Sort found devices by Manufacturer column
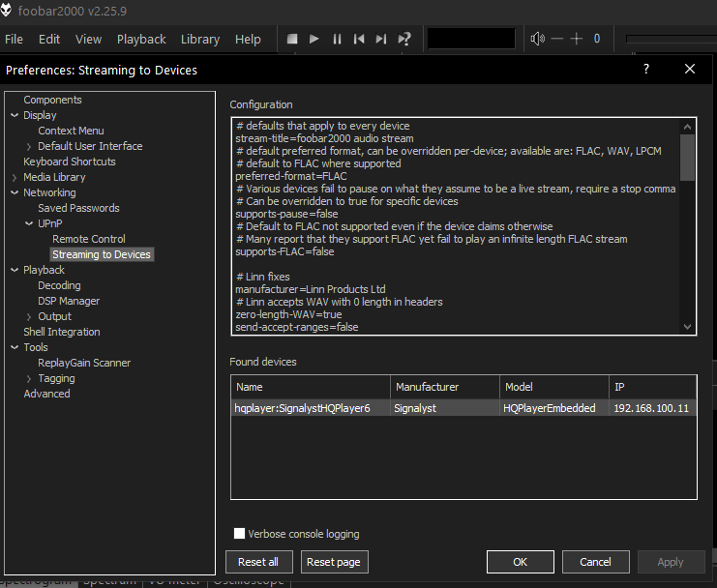 [445, 387]
